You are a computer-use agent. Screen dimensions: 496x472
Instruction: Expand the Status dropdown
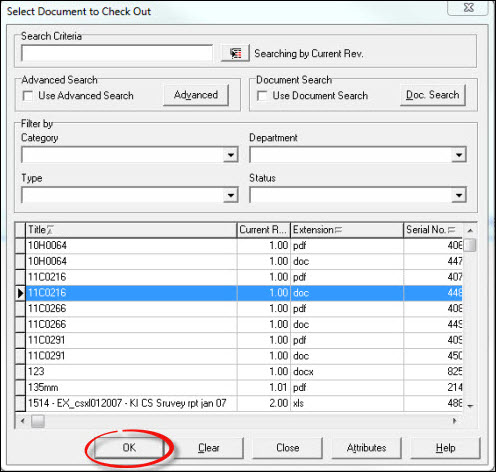pos(459,195)
